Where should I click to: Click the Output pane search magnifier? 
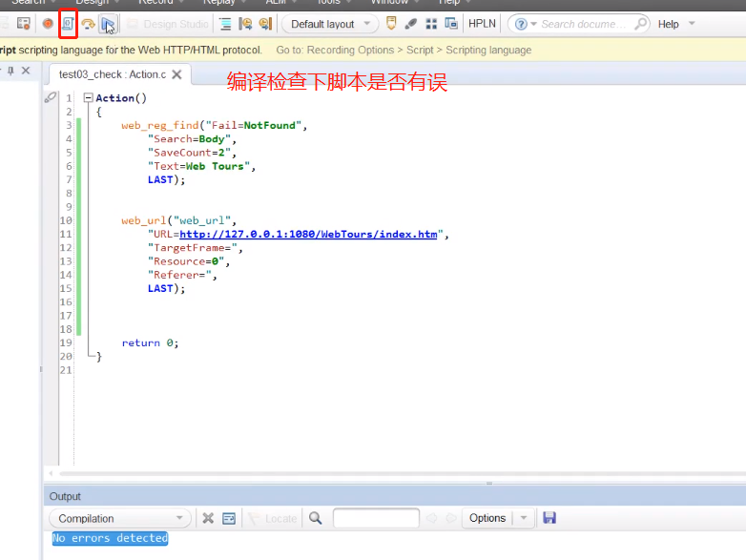pyautogui.click(x=315, y=518)
